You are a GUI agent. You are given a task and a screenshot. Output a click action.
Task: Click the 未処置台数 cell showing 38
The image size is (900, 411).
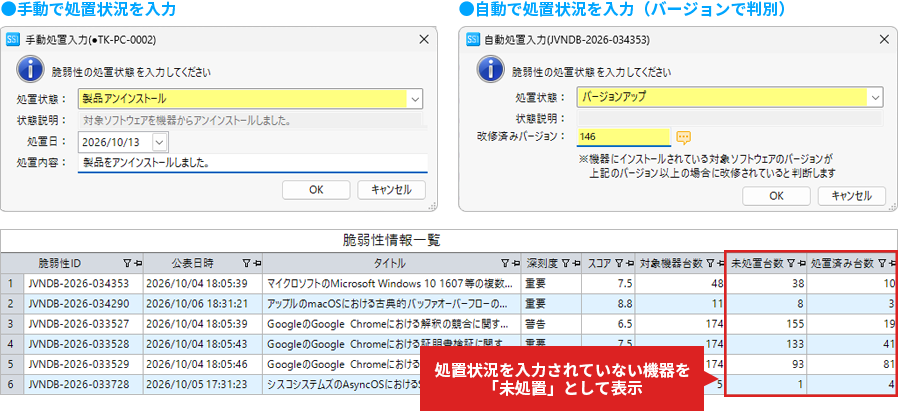(x=766, y=284)
